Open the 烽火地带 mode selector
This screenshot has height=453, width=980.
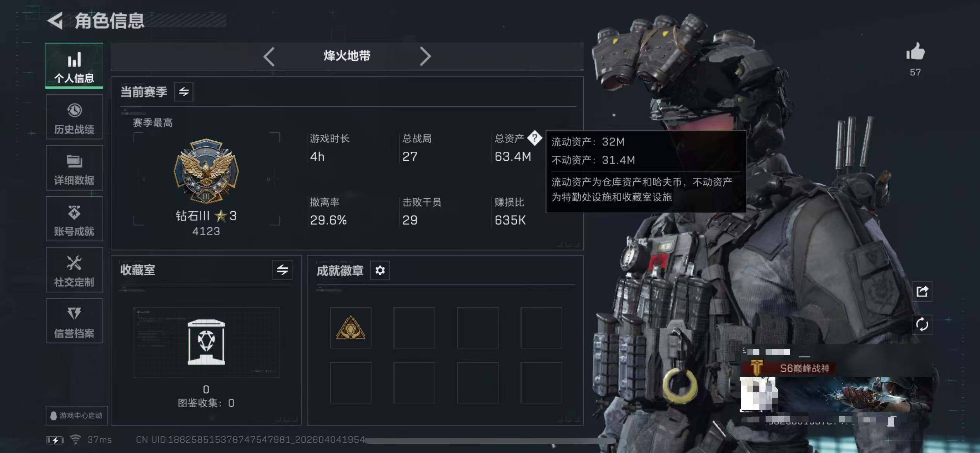[347, 56]
